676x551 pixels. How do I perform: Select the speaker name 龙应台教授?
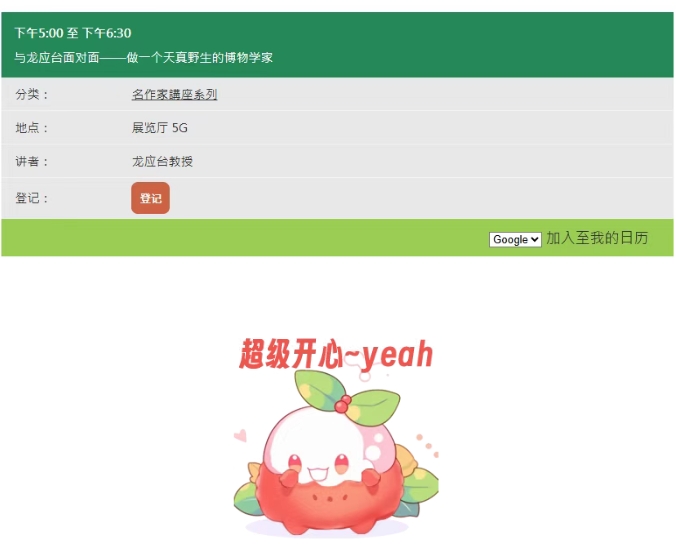(162, 161)
